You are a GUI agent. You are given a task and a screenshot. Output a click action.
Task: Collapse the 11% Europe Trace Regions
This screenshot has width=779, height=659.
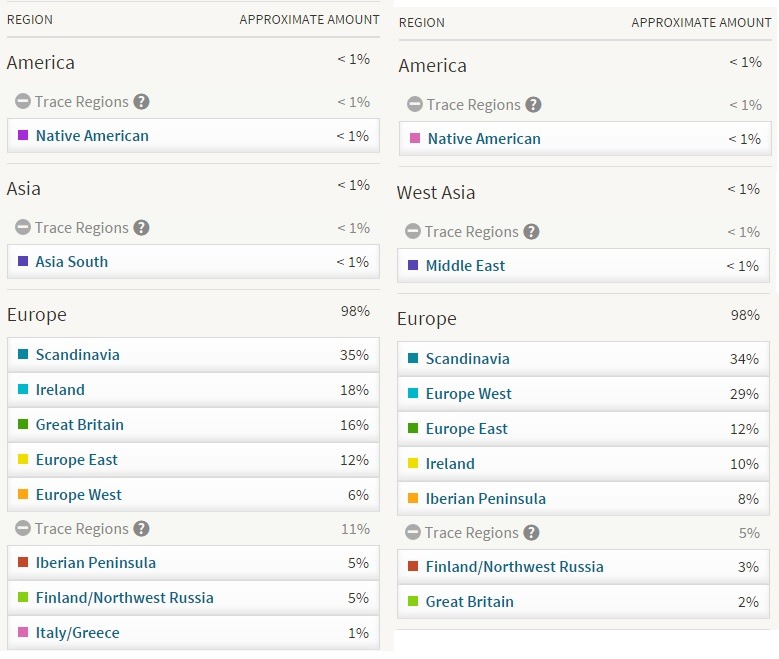click(22, 529)
